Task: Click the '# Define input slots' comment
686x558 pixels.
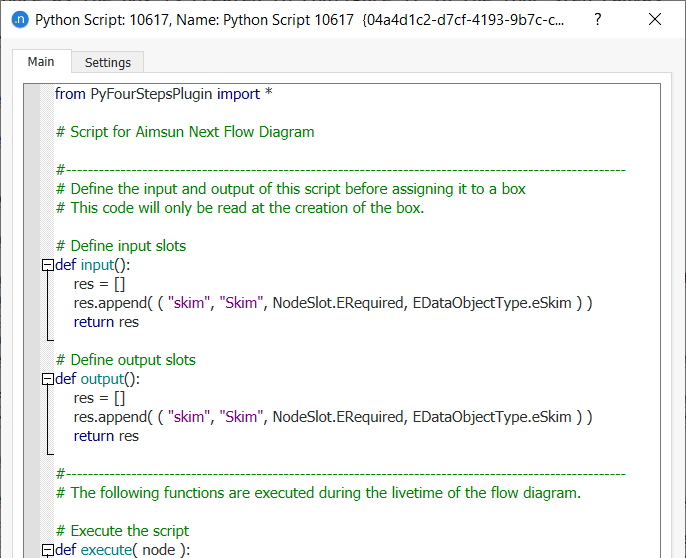Action: [121, 246]
